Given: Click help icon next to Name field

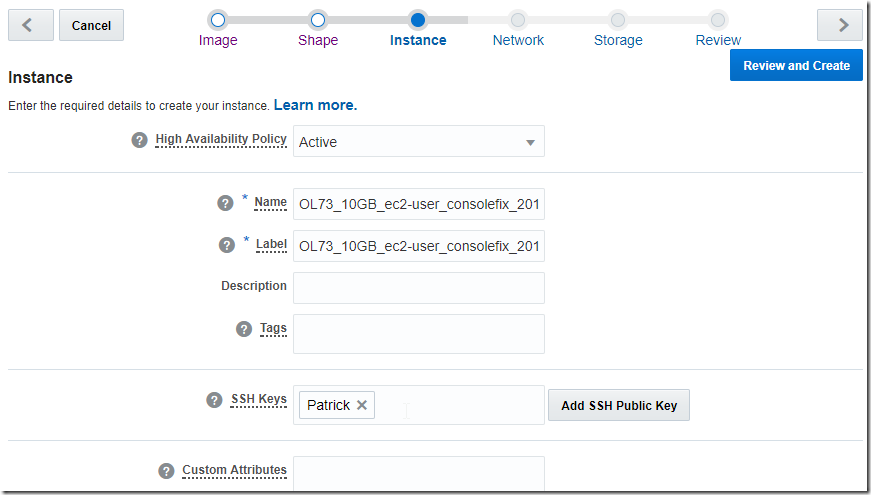Looking at the screenshot, I should 226,203.
